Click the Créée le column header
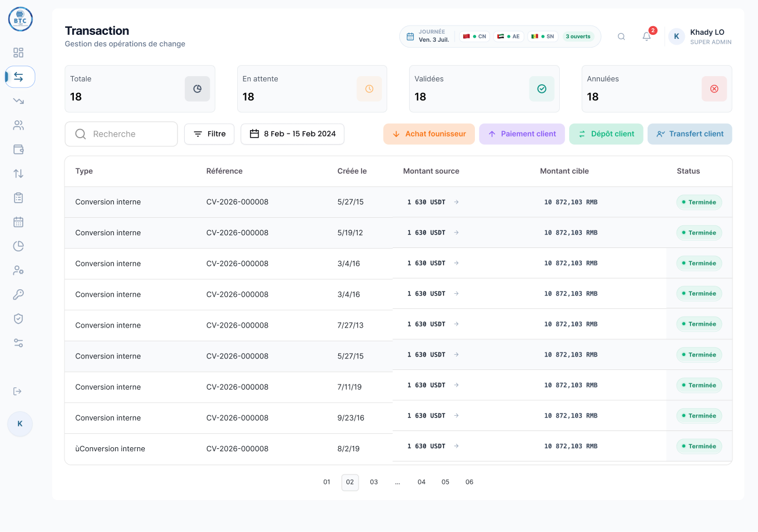The image size is (758, 532). [x=352, y=171]
